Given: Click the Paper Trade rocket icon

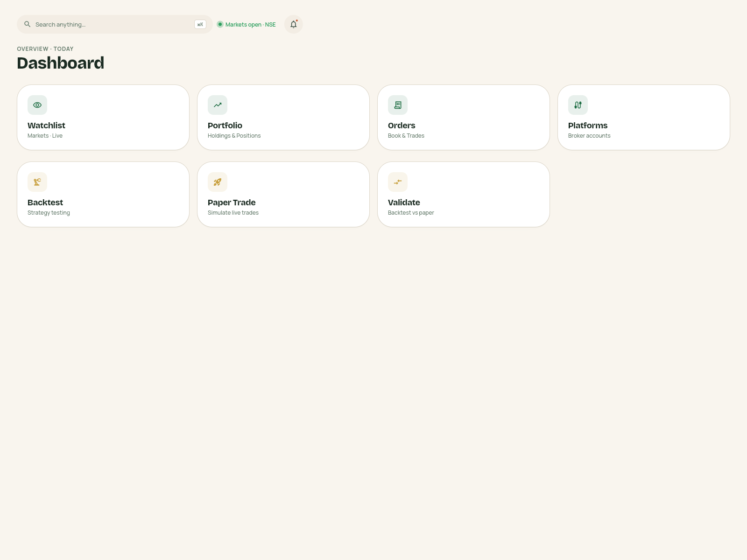Looking at the screenshot, I should tap(218, 182).
